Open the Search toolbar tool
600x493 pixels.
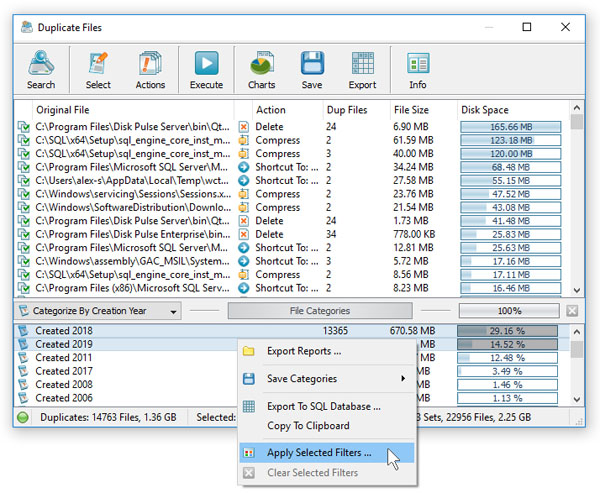(x=41, y=70)
